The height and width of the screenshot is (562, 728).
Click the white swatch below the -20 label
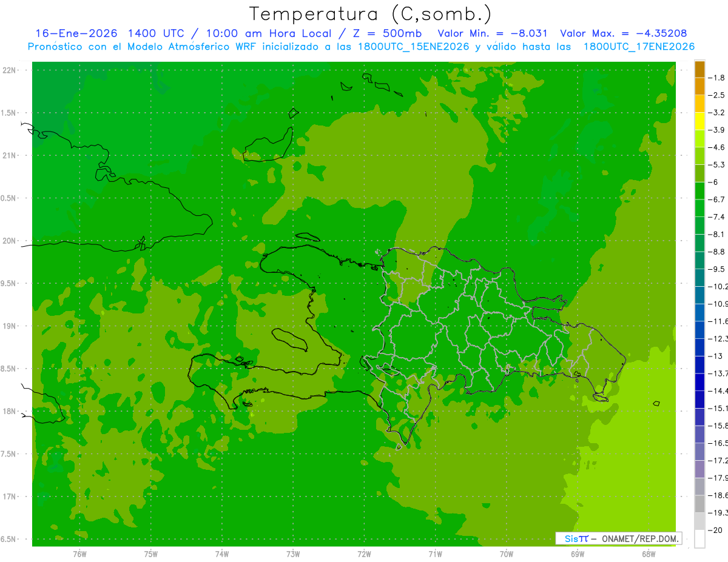pyautogui.click(x=699, y=538)
